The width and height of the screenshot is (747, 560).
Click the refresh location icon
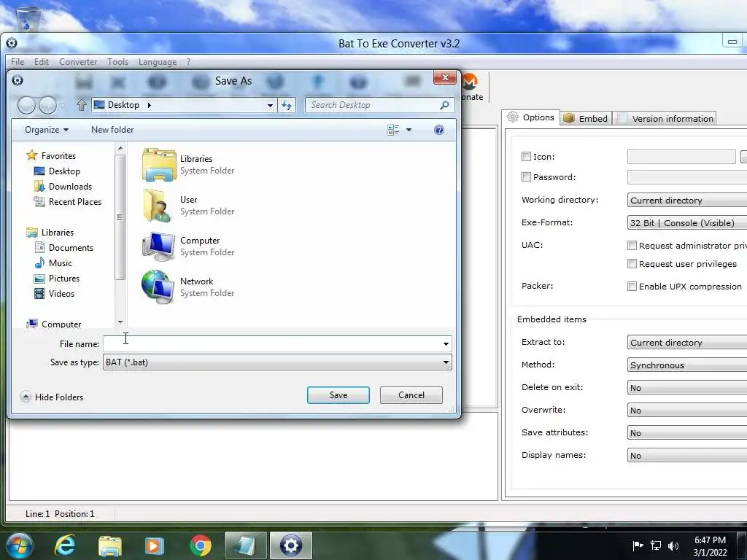tap(287, 105)
